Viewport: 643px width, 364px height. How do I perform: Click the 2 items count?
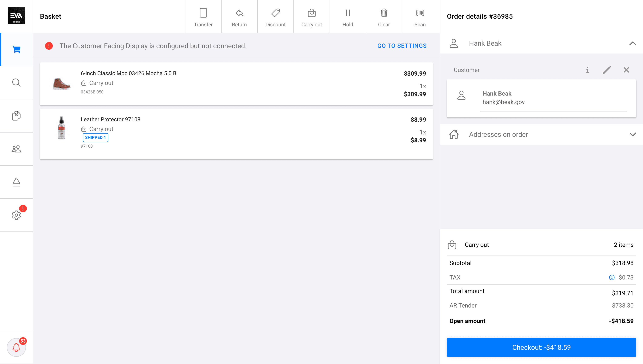[623, 245]
